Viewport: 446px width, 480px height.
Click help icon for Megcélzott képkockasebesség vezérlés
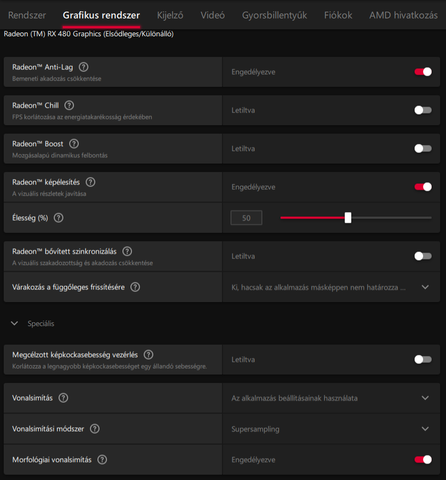tap(148, 355)
